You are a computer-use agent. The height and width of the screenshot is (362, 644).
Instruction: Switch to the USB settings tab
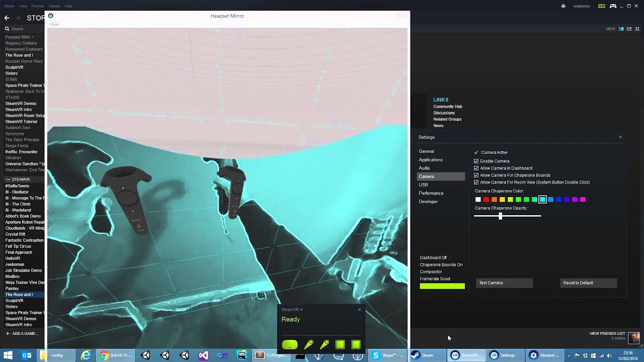(x=423, y=185)
